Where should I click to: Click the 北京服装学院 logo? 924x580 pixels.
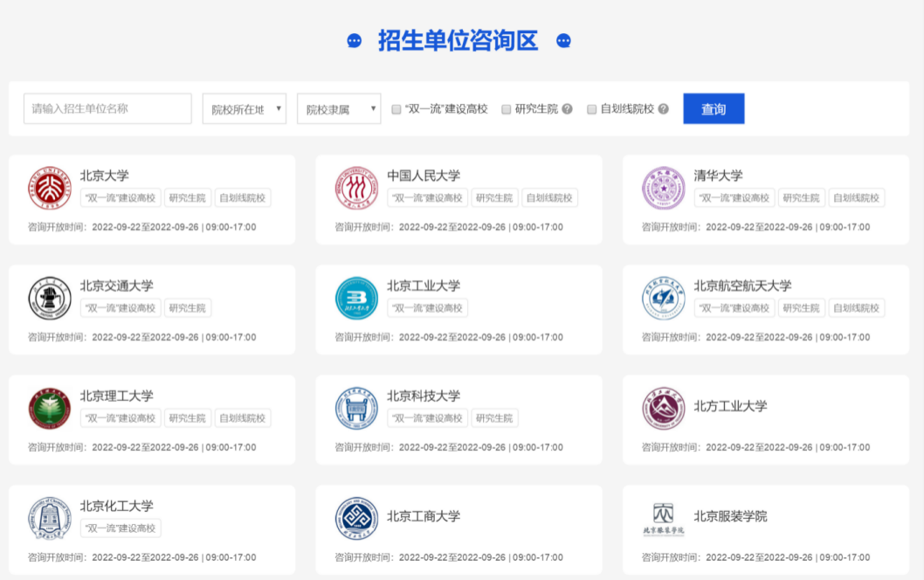(664, 519)
